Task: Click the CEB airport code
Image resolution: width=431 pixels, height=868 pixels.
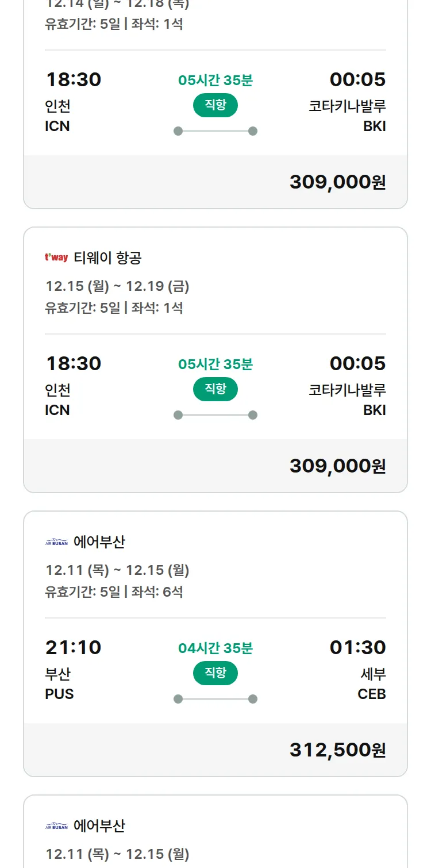Action: click(x=371, y=694)
